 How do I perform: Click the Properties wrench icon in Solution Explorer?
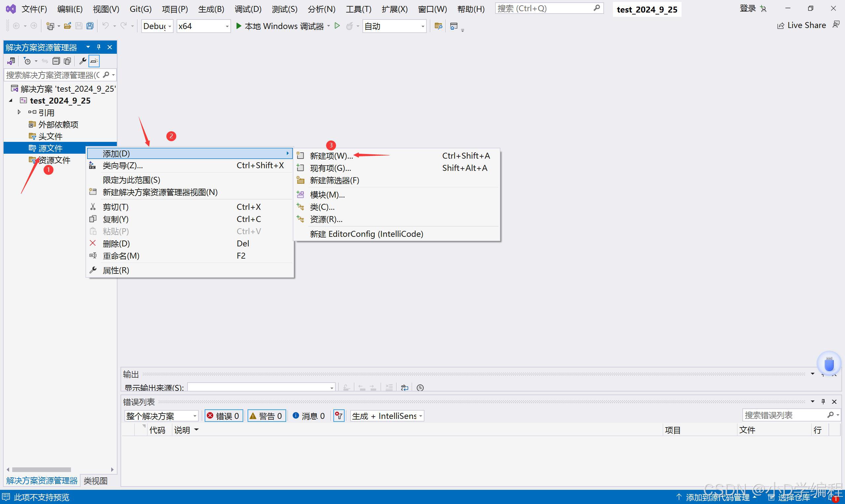coord(83,61)
